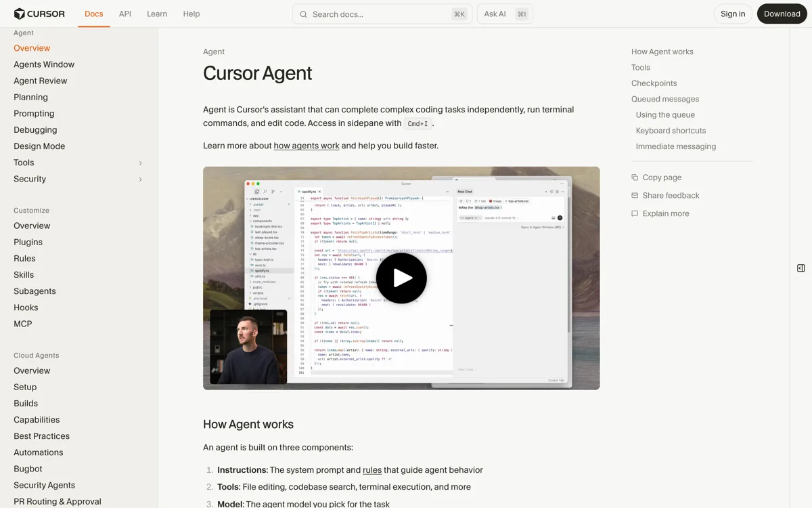Viewport: 812px width, 508px height.
Task: Open Bugbot sidebar page
Action: tap(28, 469)
